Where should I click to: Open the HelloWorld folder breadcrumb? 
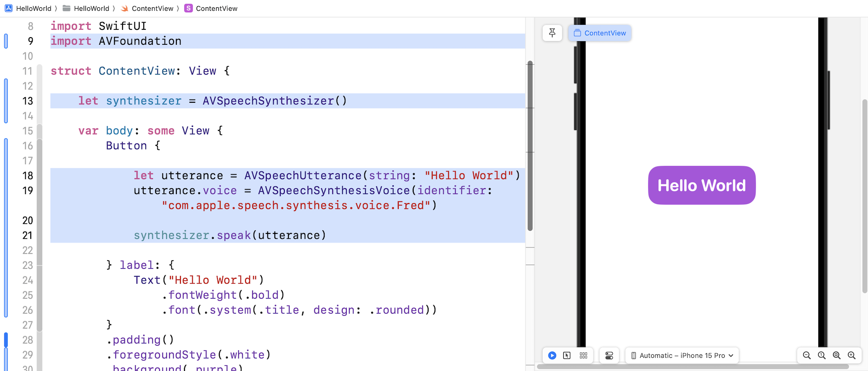(x=86, y=8)
